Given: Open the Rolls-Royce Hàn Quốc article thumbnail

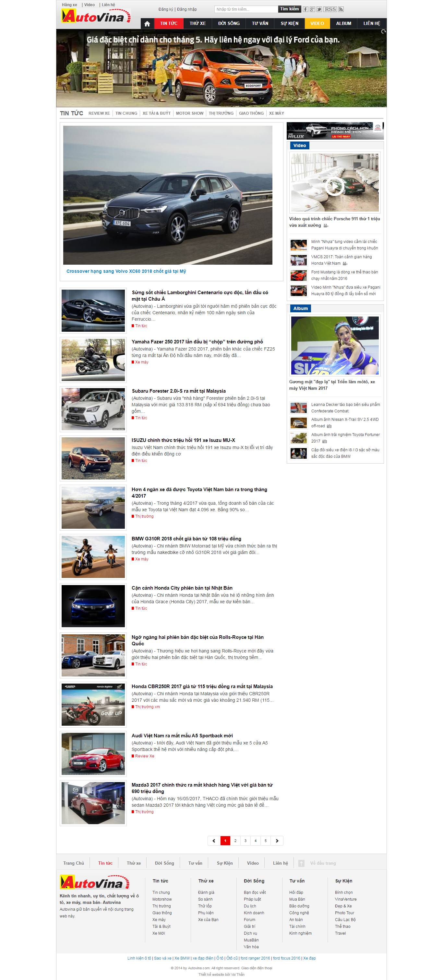Looking at the screenshot, I should pos(93,655).
